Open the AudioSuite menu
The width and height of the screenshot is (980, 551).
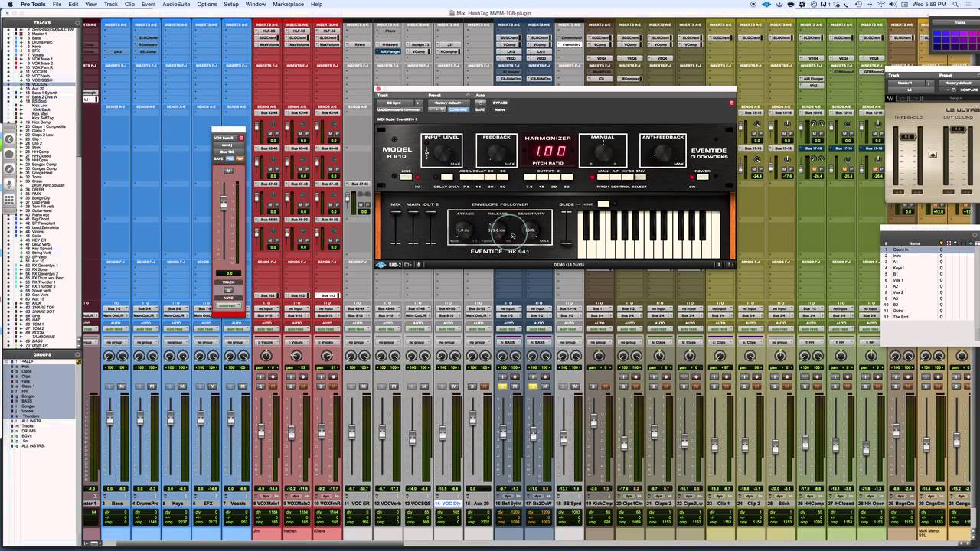click(x=176, y=5)
